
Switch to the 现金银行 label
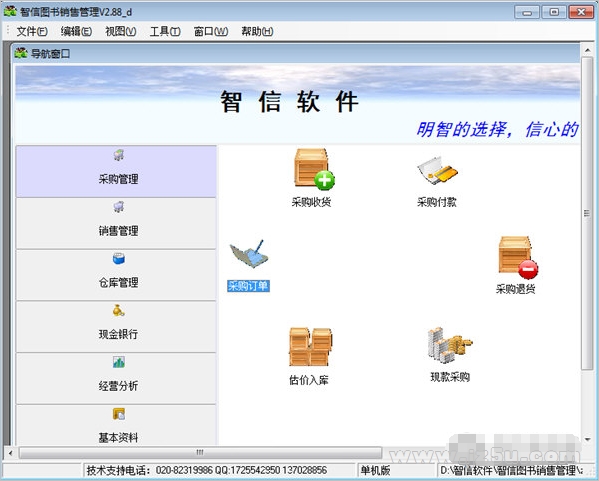(118, 334)
